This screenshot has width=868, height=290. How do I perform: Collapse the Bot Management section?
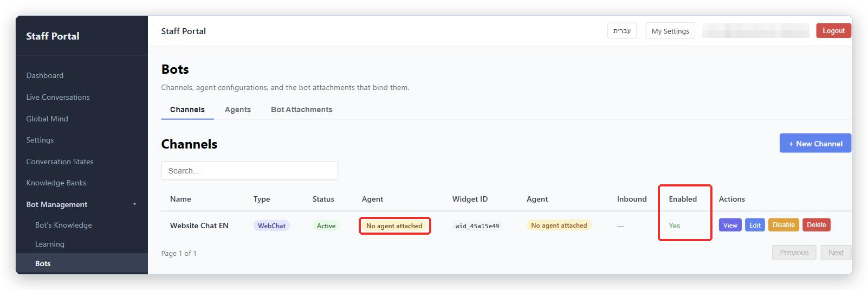tap(81, 204)
